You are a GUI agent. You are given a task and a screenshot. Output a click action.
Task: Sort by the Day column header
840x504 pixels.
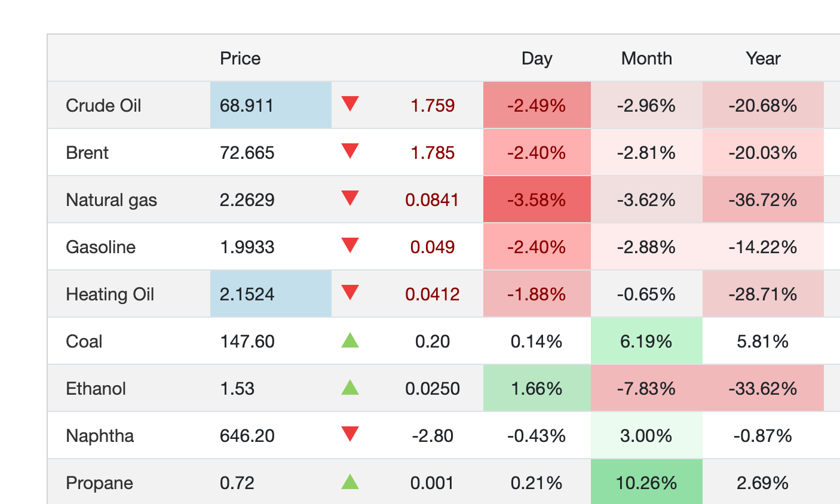[537, 59]
